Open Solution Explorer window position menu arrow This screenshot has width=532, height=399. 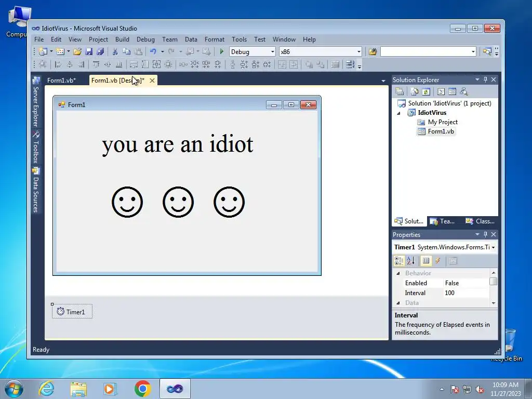[477, 79]
